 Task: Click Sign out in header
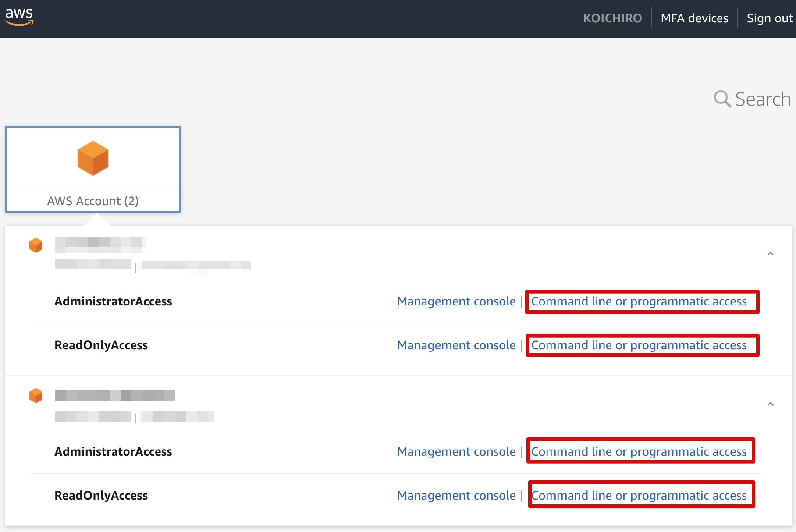click(769, 18)
